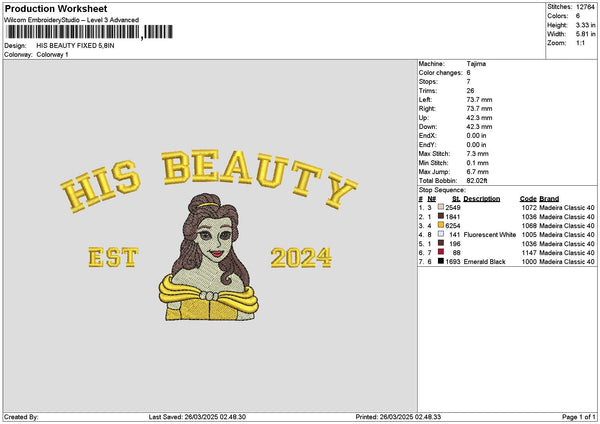
Task: Click the Fluorescent White color swatch
Action: pos(441,234)
